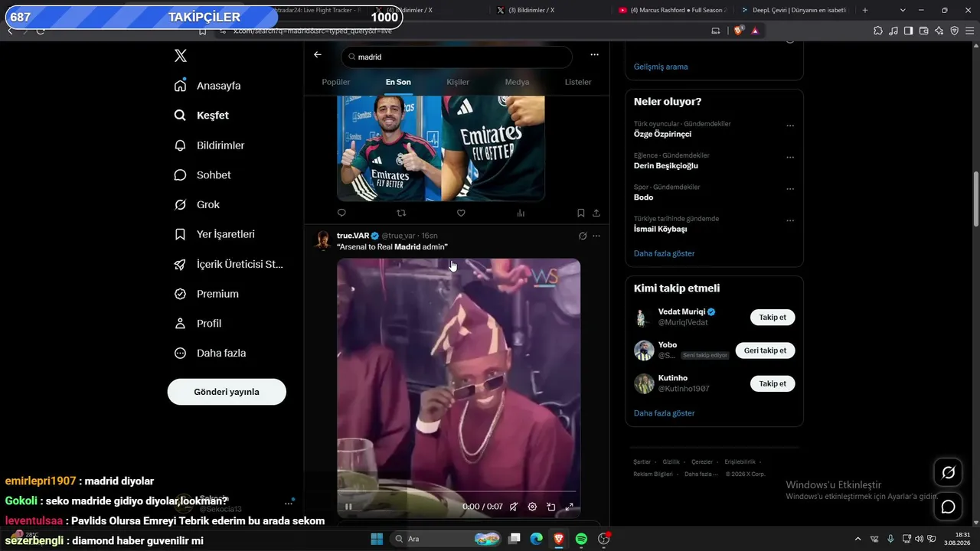This screenshot has height=551, width=980.
Task: Open the Profil page
Action: tap(198, 324)
